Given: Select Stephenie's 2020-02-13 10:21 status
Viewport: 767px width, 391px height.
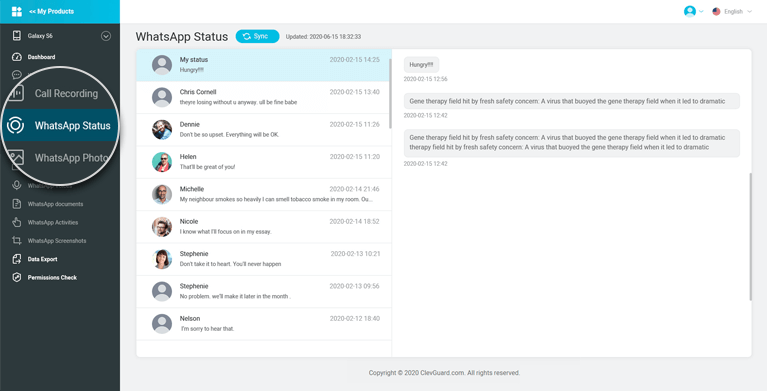Looking at the screenshot, I should coord(263,259).
